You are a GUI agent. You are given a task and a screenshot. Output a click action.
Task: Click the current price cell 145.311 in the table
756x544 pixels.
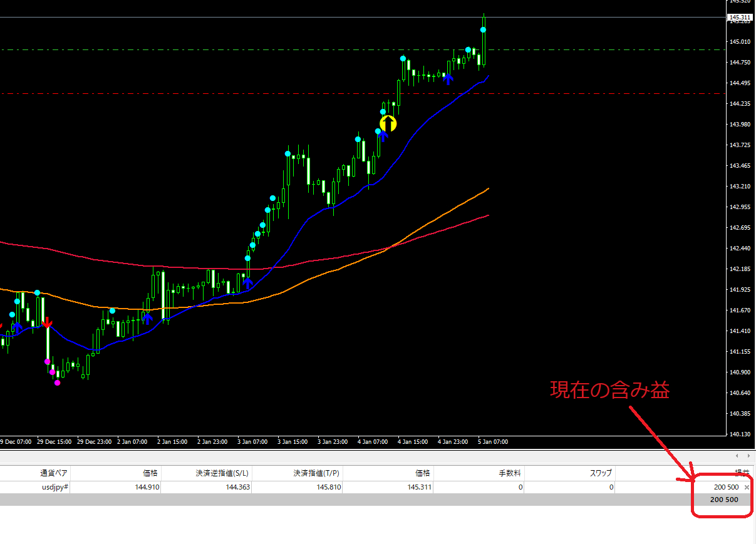[420, 487]
